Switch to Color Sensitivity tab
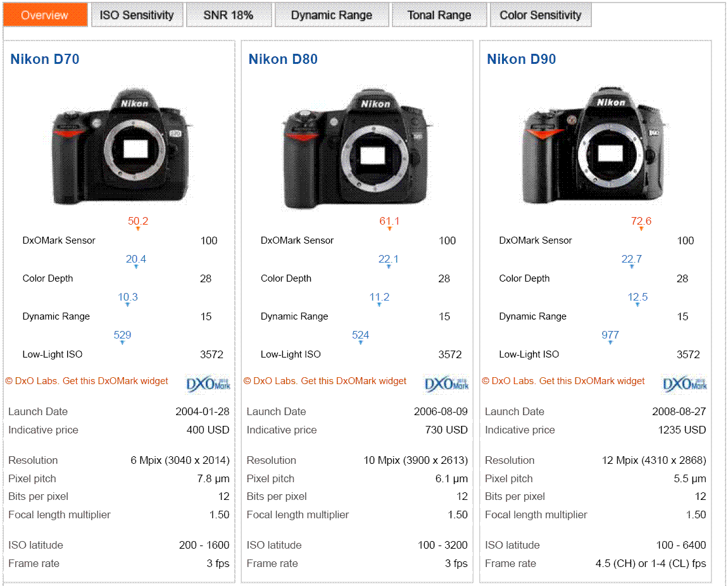The image size is (728, 586). click(540, 15)
